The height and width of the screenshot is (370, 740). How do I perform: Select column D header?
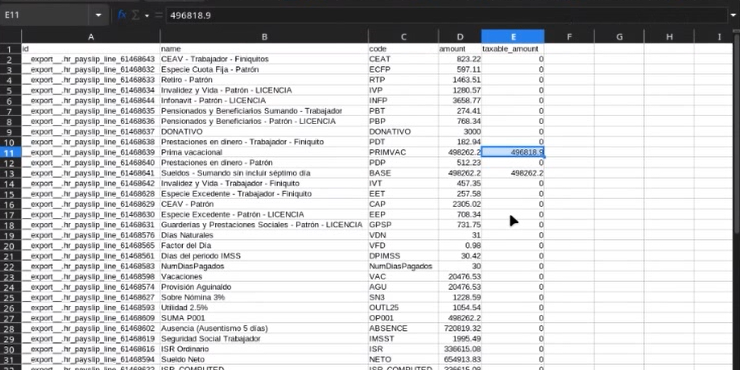click(x=460, y=37)
